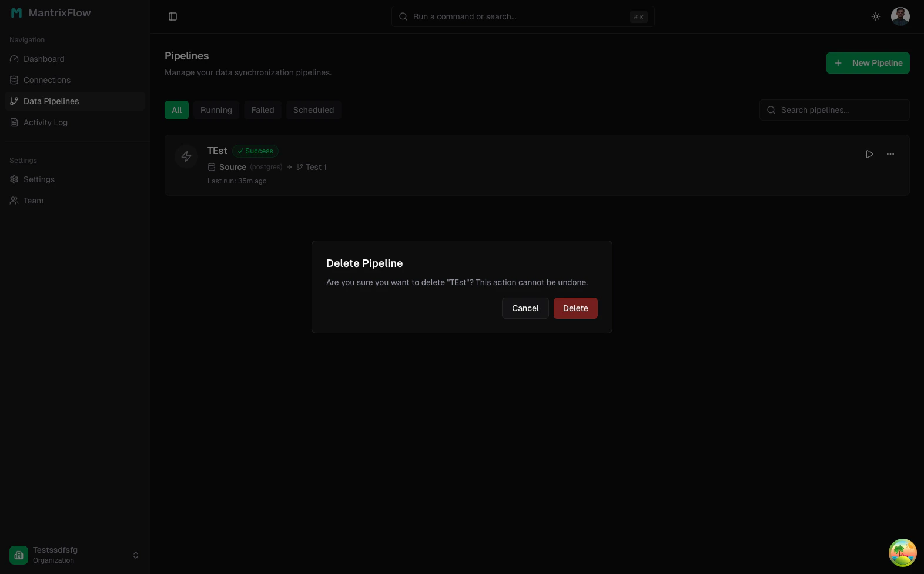Click the palm tree floating widget

(903, 553)
